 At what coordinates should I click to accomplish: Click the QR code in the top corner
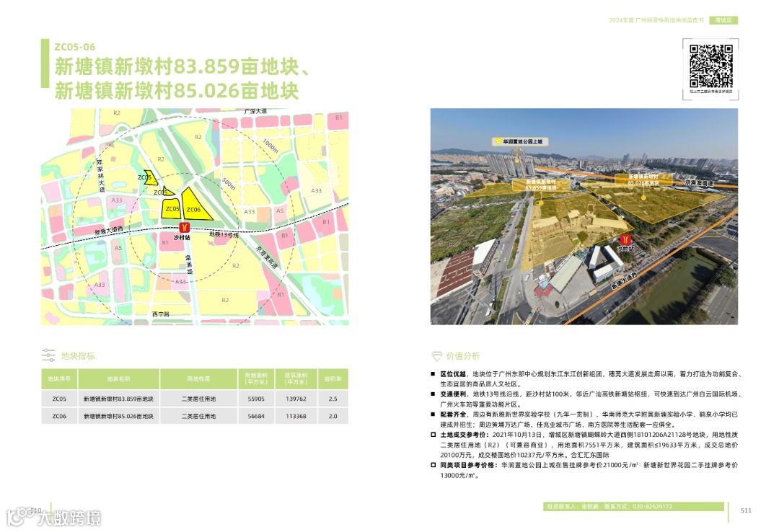(x=711, y=66)
